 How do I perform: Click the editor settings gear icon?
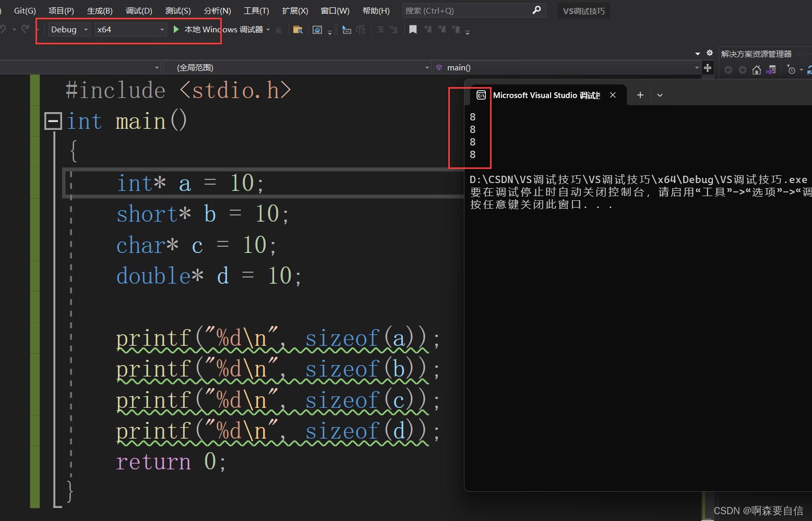[x=710, y=53]
